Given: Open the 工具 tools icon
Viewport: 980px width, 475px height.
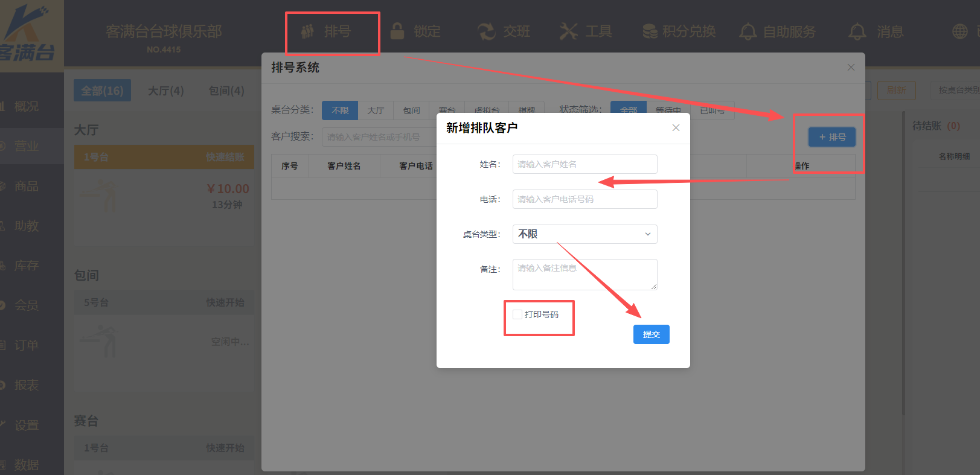Looking at the screenshot, I should click(568, 31).
